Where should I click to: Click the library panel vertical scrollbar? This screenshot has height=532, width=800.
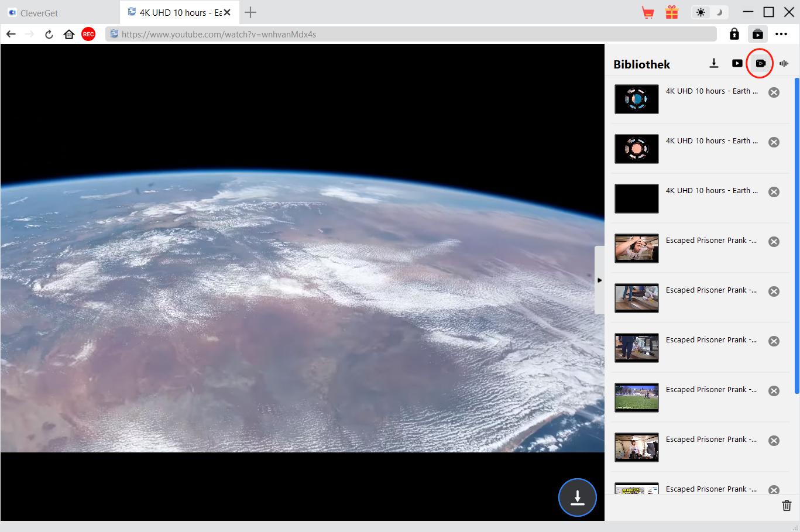click(796, 234)
